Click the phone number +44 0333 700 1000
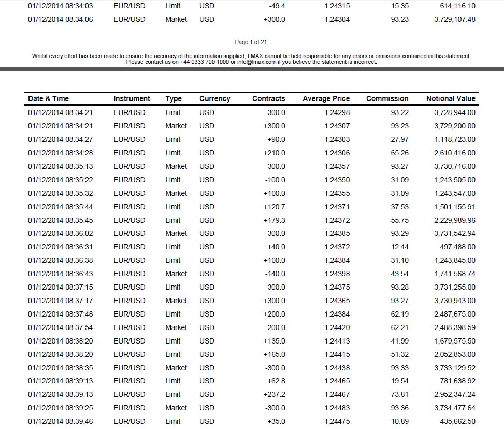This screenshot has height=429, width=504. [x=205, y=62]
